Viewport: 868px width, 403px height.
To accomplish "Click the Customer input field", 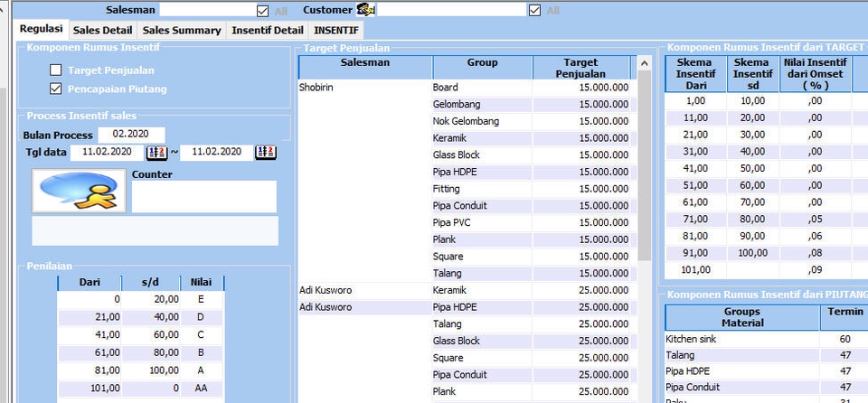I will [x=451, y=9].
